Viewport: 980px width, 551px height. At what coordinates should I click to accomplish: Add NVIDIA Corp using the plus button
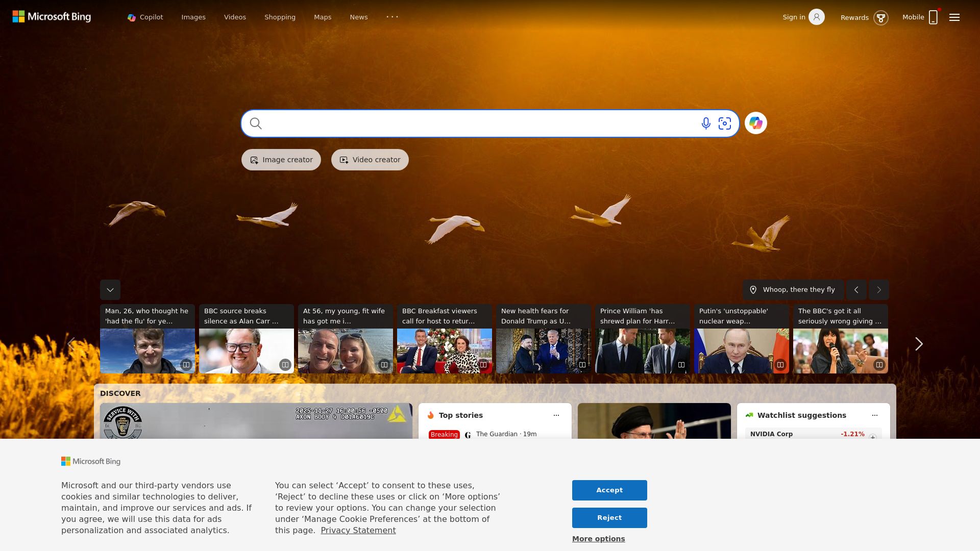coord(873,437)
